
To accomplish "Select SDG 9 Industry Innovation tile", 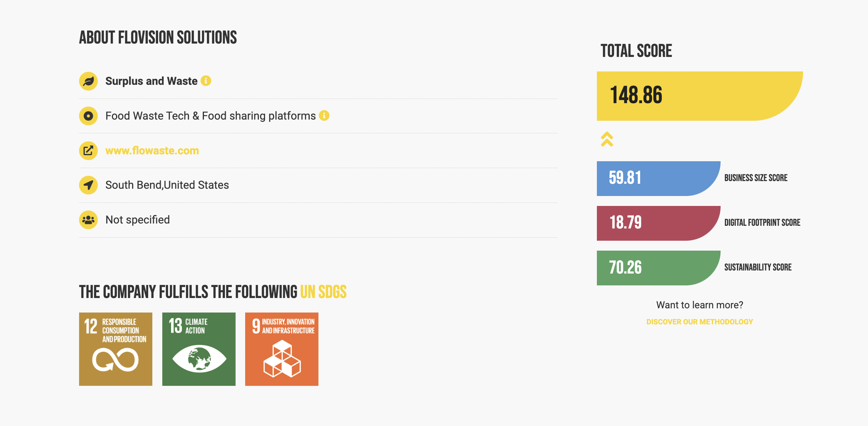I will 282,349.
